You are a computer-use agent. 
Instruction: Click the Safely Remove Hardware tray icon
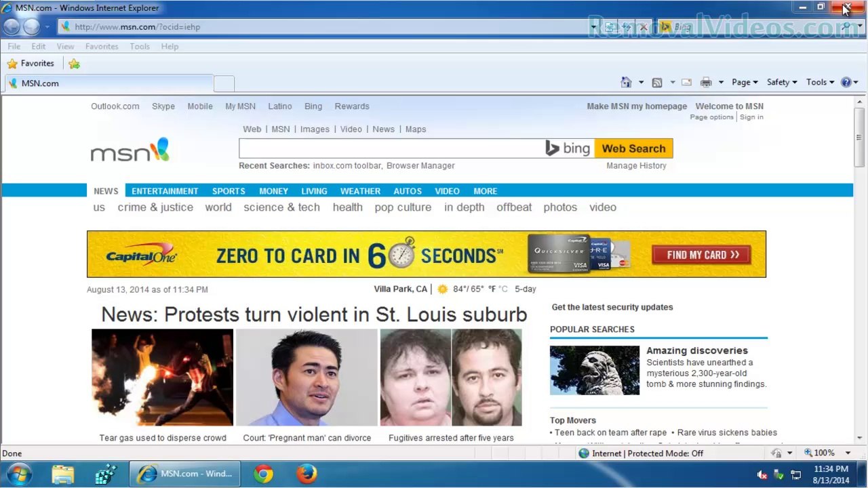(779, 474)
